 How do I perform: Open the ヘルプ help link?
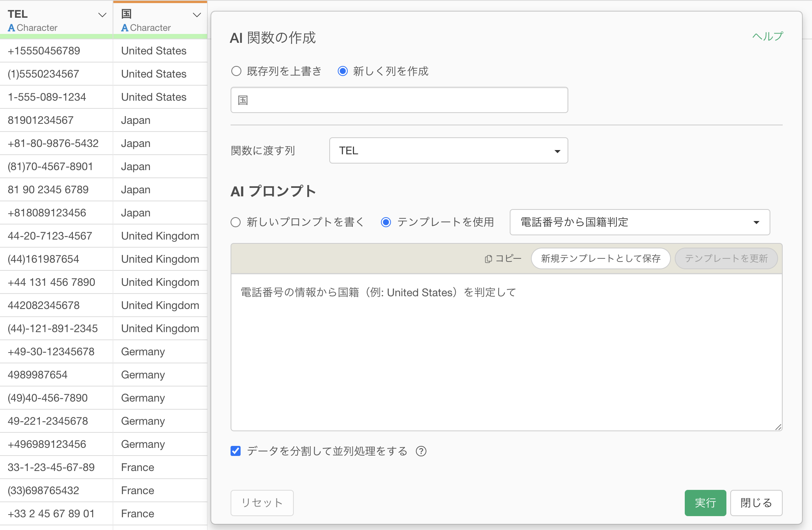point(767,36)
